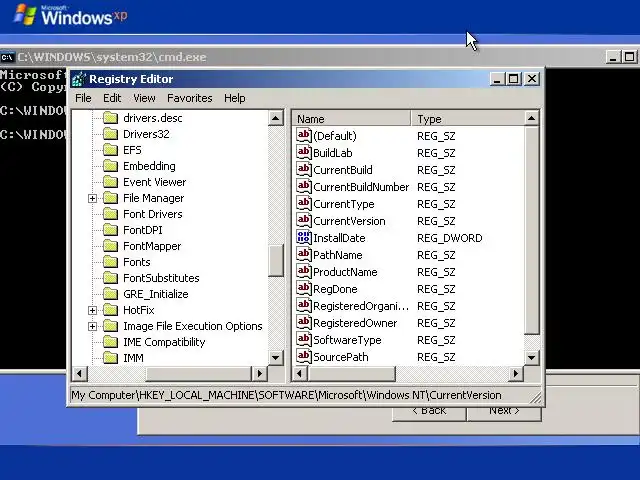Open the Edit menu

point(112,98)
